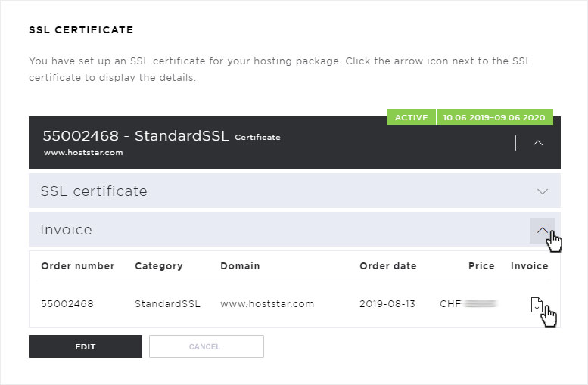This screenshot has width=588, height=385.
Task: Click the 2019-08-13 order date cell
Action: pos(387,303)
